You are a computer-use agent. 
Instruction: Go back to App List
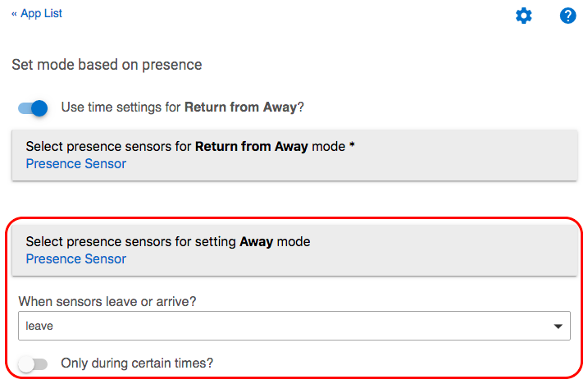pos(41,13)
